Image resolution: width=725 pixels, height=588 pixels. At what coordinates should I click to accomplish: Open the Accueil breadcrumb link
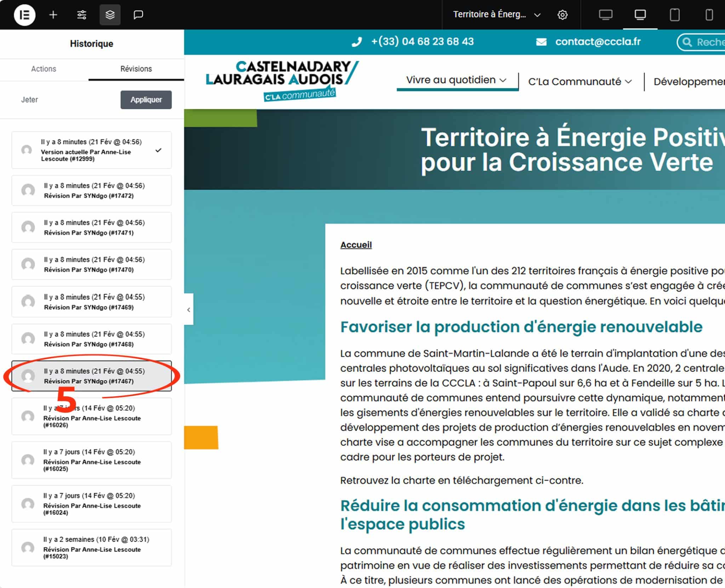[x=356, y=245]
